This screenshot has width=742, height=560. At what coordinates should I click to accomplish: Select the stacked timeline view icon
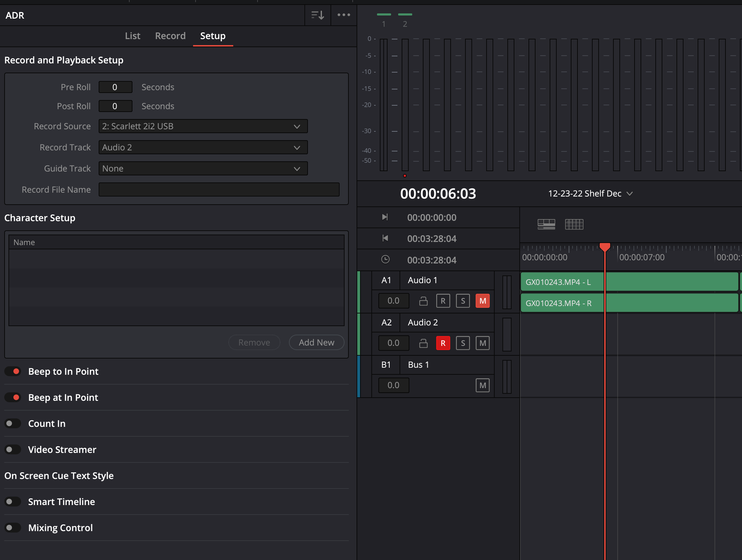pyautogui.click(x=546, y=224)
